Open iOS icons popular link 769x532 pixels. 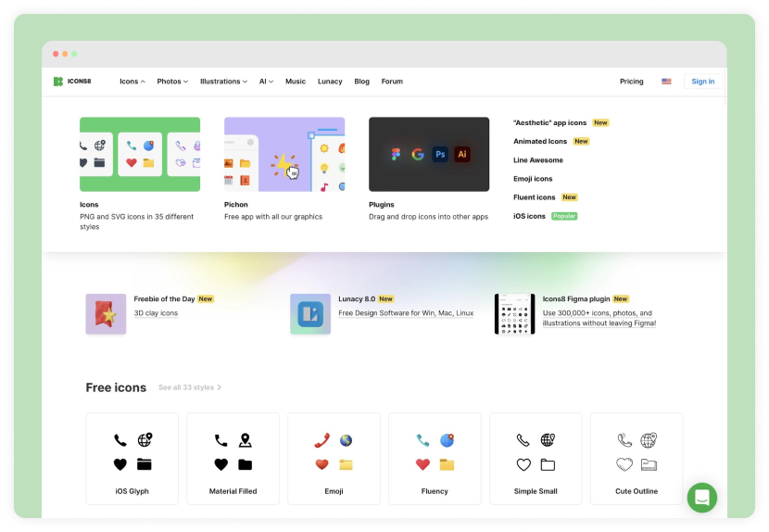pos(529,216)
